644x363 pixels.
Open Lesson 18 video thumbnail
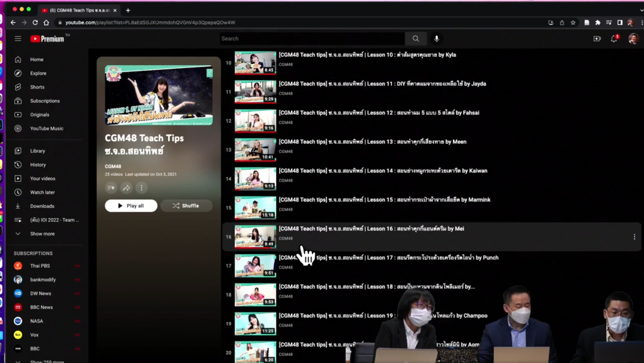[255, 295]
